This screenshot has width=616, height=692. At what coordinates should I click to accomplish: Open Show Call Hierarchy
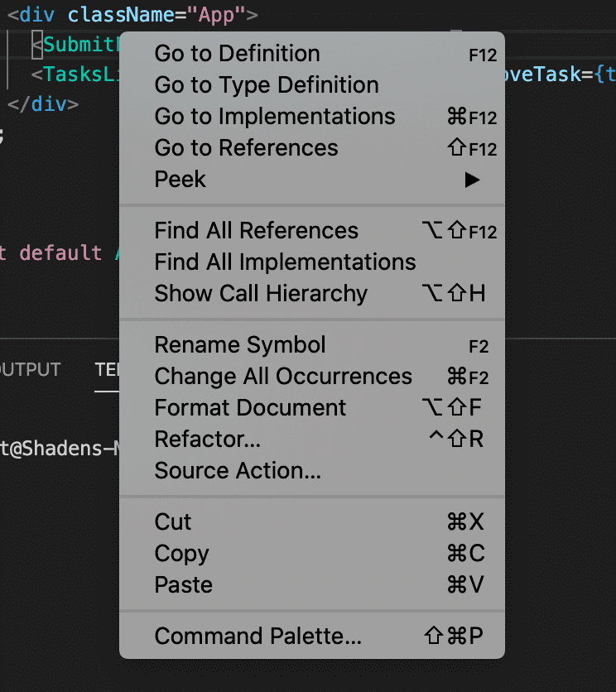pos(261,294)
